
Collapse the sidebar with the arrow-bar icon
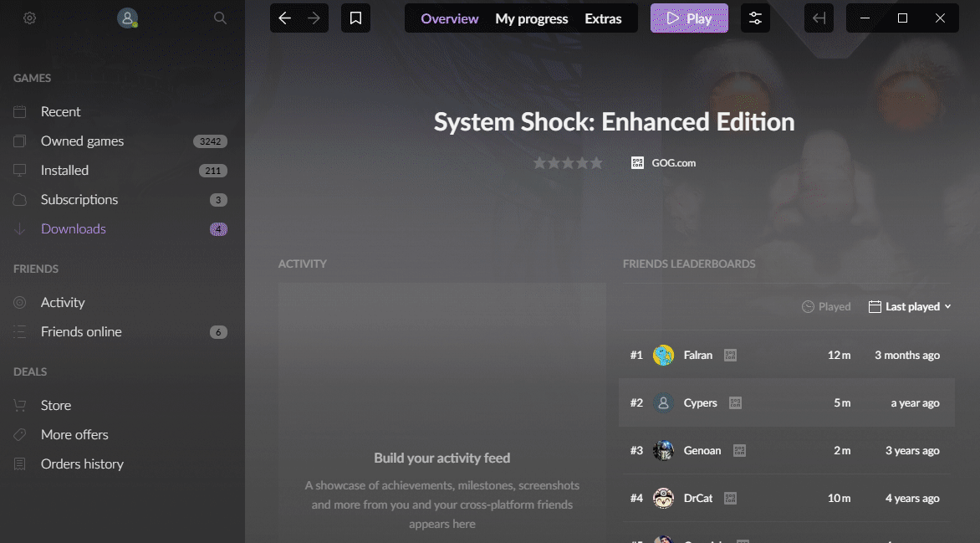point(819,18)
